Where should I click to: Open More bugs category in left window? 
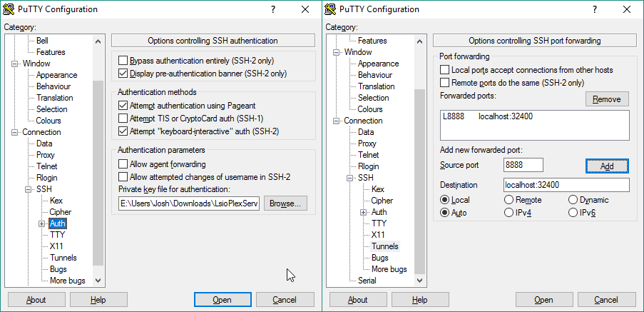(x=68, y=281)
